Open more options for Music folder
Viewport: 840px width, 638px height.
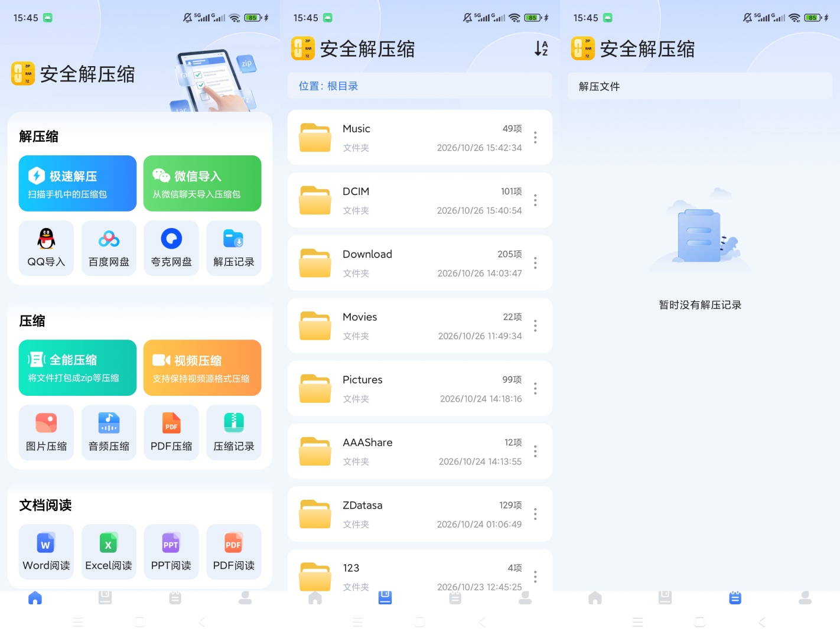(535, 138)
